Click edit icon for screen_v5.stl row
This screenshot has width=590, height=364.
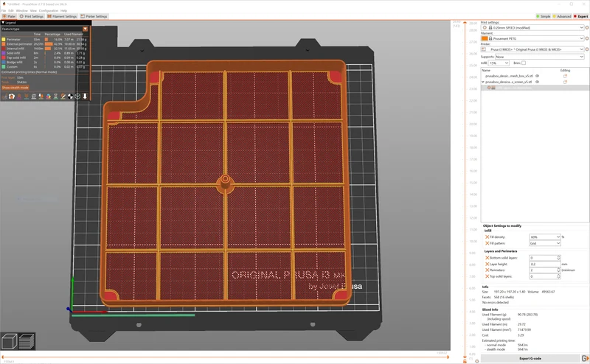click(565, 82)
